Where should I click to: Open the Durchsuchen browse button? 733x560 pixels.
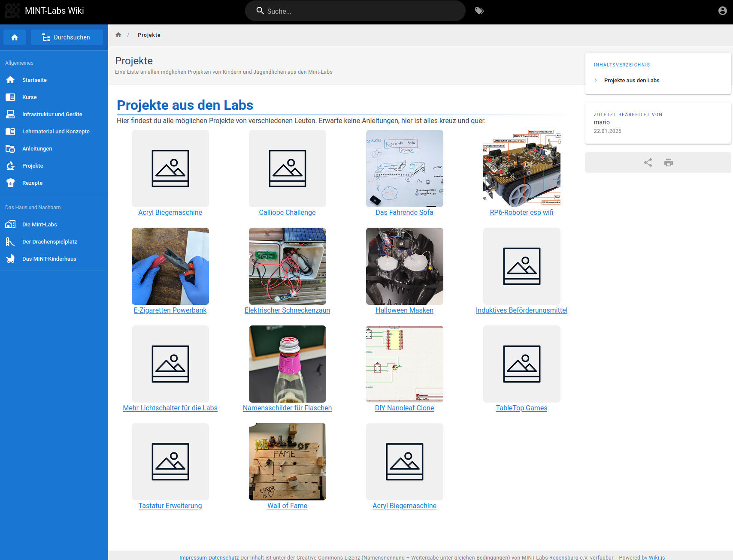(67, 37)
